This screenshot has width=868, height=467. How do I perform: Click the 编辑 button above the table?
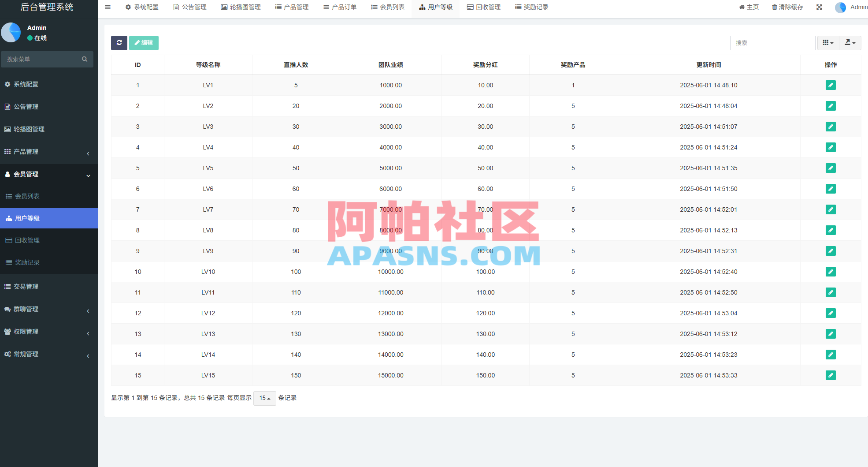[x=144, y=43]
